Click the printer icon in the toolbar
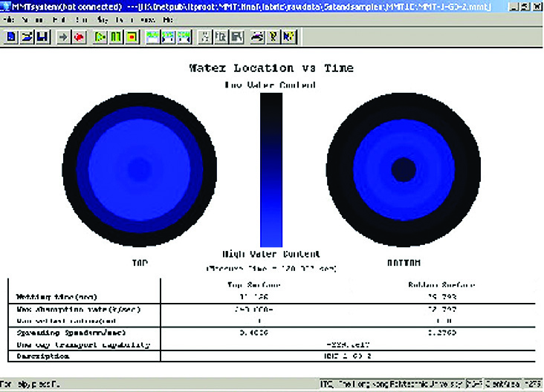Image resolution: width=544 pixels, height=392 pixels. coord(257,36)
